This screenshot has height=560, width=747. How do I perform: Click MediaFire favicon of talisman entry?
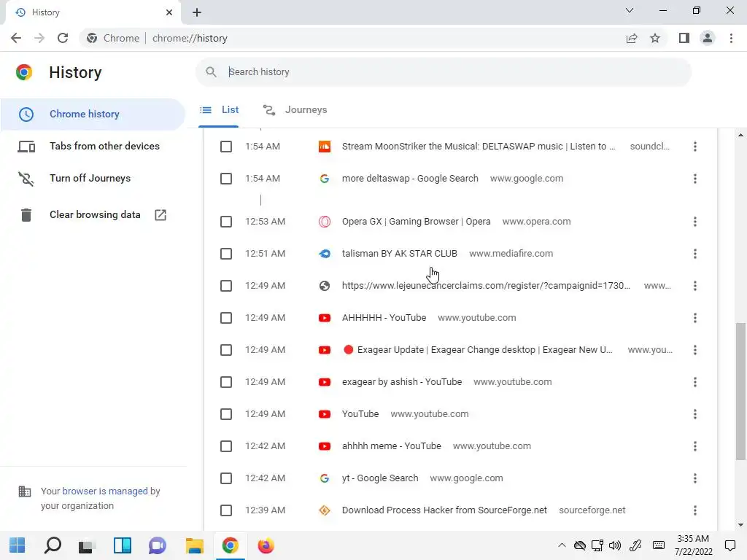coord(325,254)
